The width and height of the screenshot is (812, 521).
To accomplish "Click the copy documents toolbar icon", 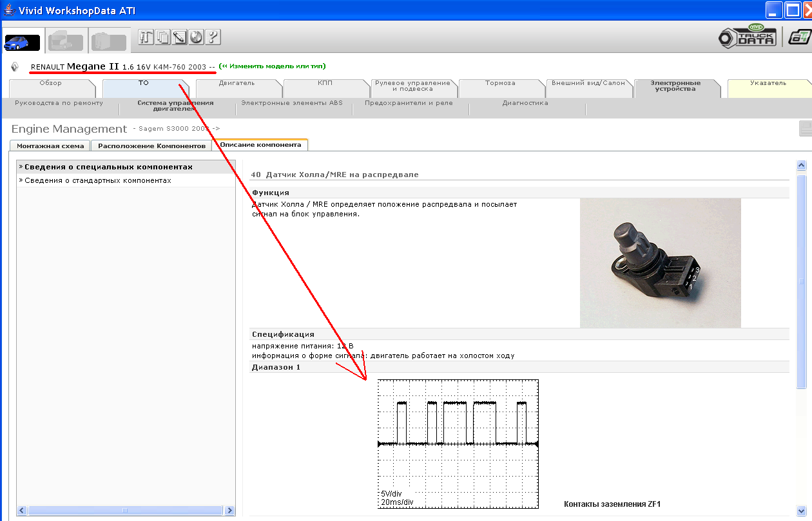I will tap(162, 37).
